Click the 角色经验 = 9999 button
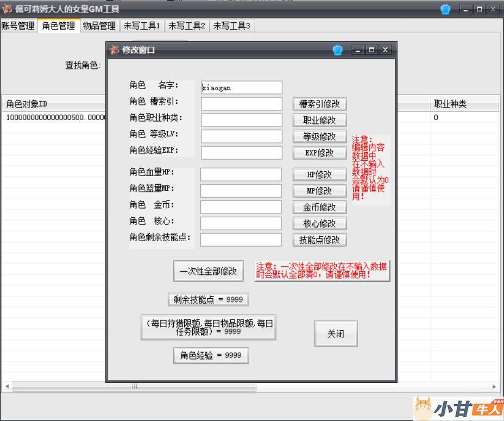Image resolution: width=504 pixels, height=421 pixels. (211, 355)
